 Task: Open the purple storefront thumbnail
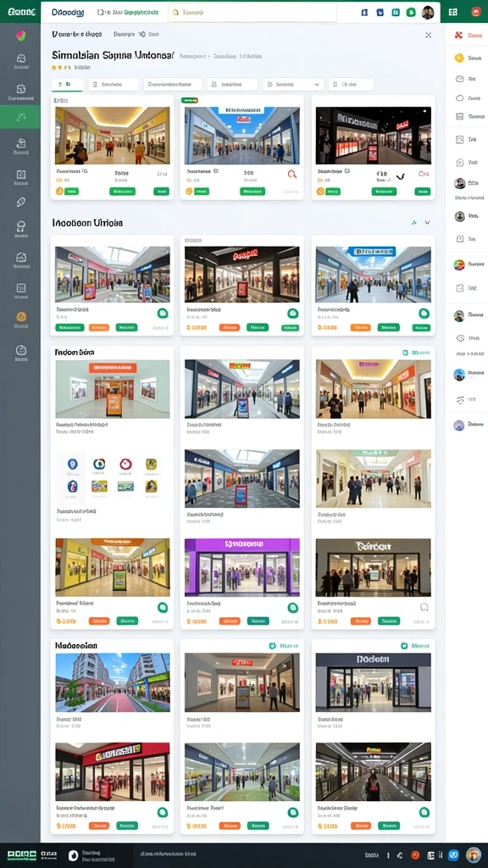coord(241,567)
